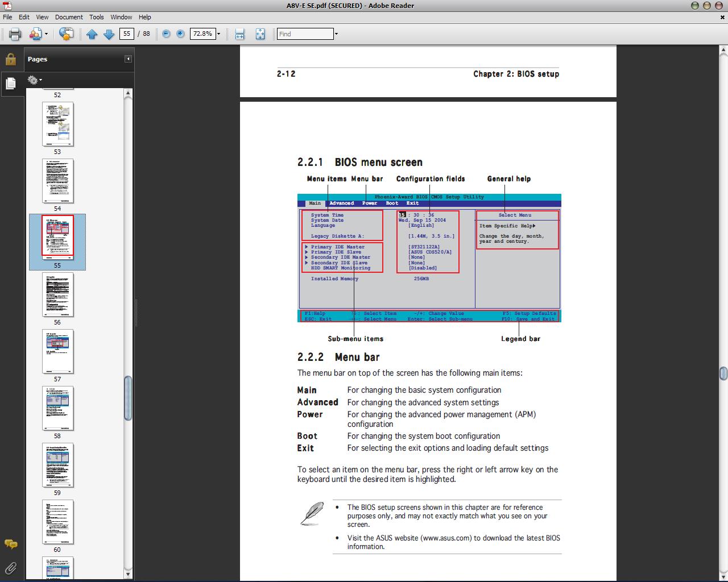The height and width of the screenshot is (582, 728).
Task: Click inside the Find search box
Action: pyautogui.click(x=305, y=34)
